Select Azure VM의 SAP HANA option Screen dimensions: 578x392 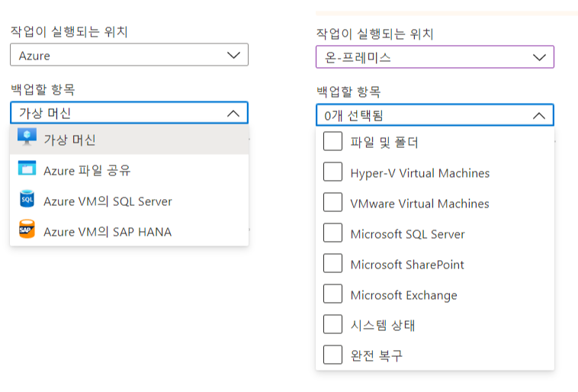click(x=130, y=232)
